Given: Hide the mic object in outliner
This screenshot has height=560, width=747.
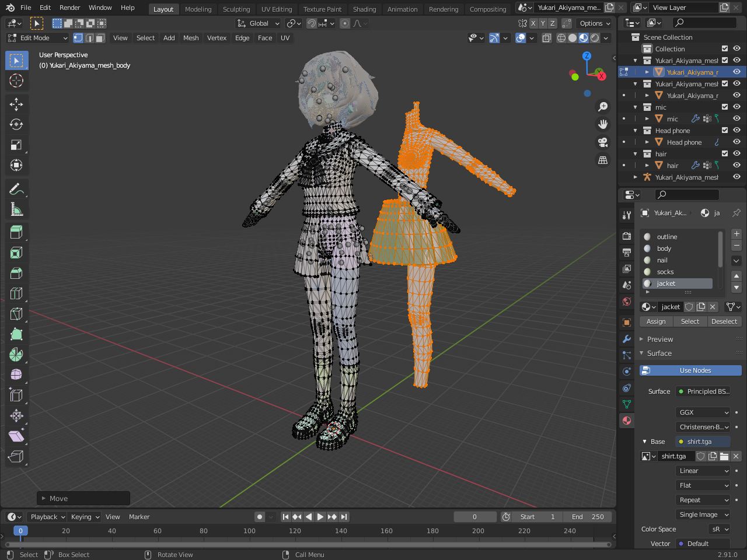Looking at the screenshot, I should pyautogui.click(x=736, y=119).
